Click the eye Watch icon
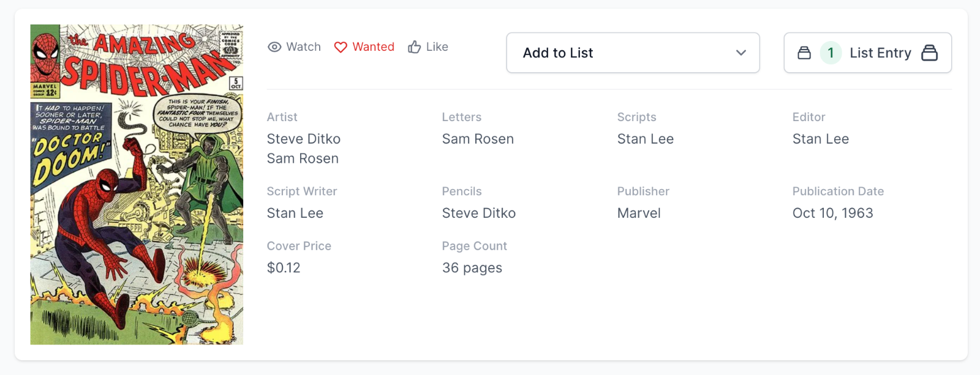This screenshot has width=980, height=375. [274, 47]
